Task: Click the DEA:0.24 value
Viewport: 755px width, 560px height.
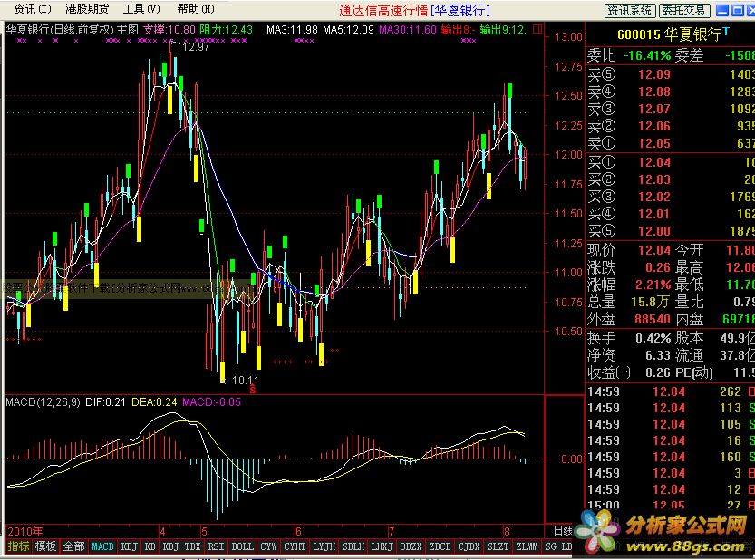Action: click(x=154, y=402)
